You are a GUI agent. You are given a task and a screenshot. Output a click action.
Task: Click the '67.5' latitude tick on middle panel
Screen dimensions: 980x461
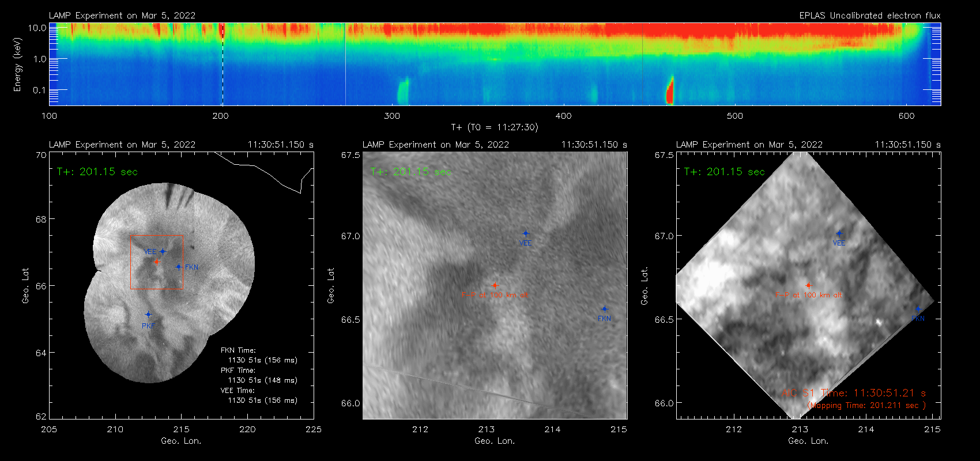tap(350, 156)
